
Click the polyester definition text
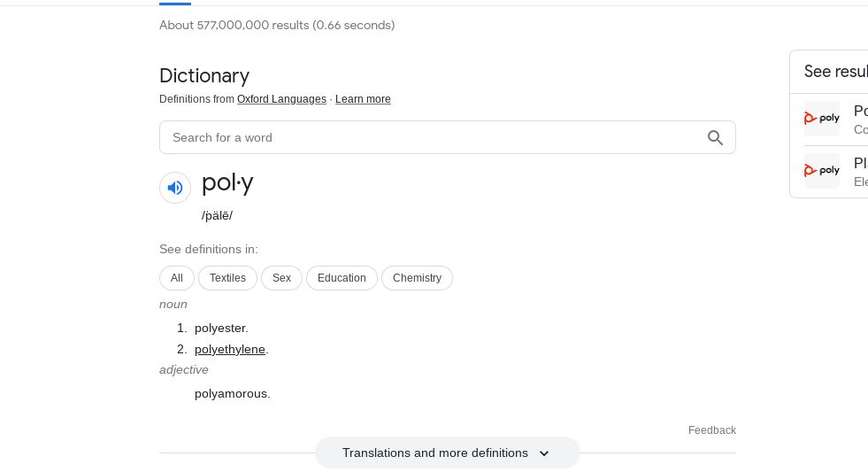[221, 328]
